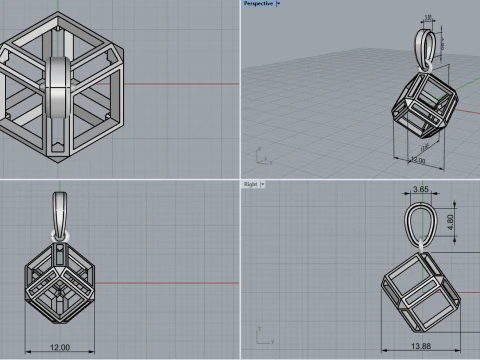Click the Right viewport title label
480x360 pixels.
[x=251, y=184]
